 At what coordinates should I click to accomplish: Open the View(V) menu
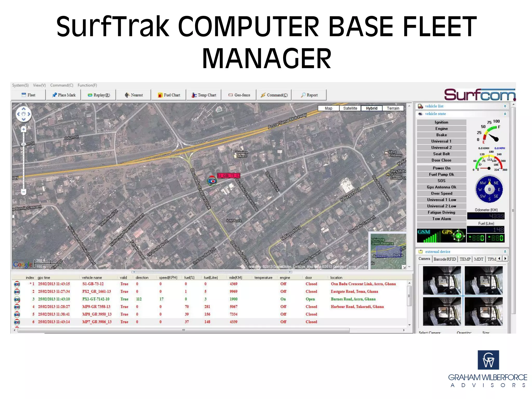point(39,85)
